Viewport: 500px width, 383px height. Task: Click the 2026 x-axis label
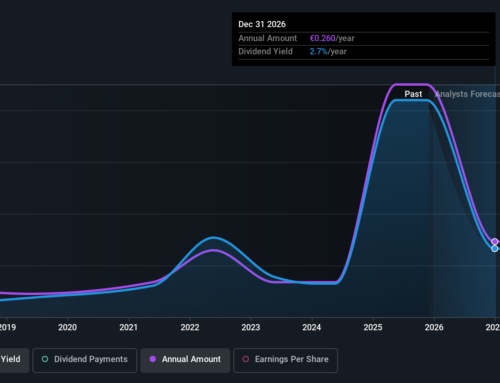click(x=434, y=327)
